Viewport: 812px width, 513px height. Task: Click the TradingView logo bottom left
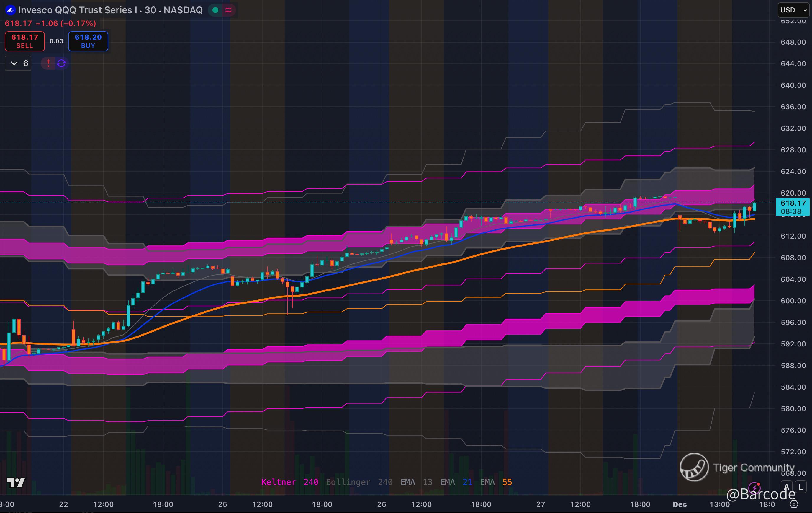click(x=16, y=483)
